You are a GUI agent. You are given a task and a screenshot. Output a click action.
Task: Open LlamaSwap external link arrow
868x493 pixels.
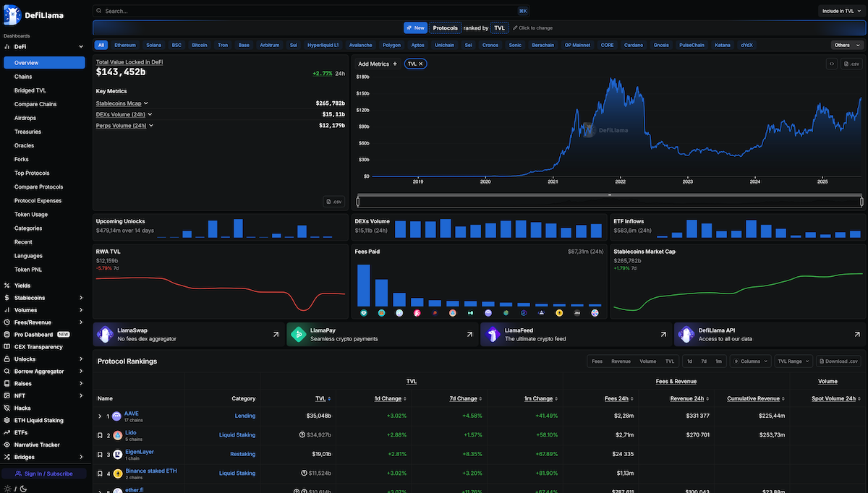(x=276, y=335)
